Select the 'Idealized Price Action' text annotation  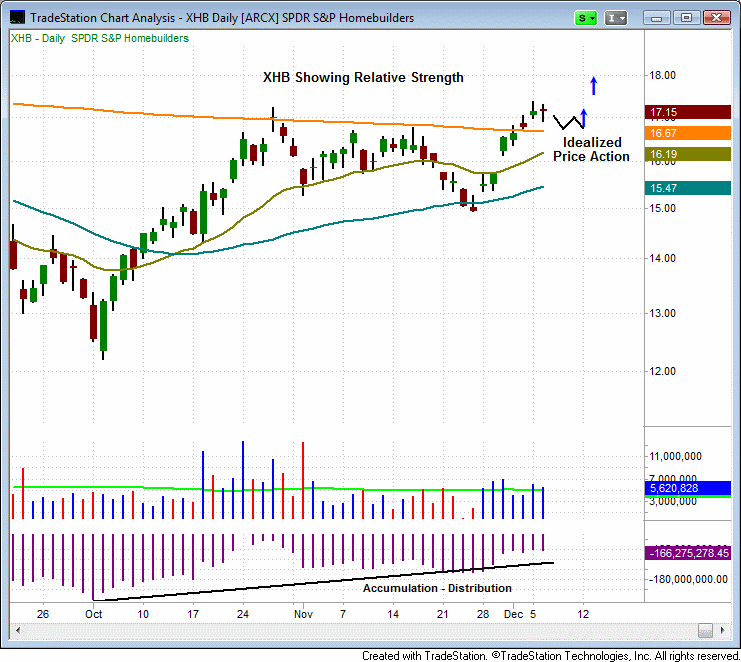pos(591,149)
